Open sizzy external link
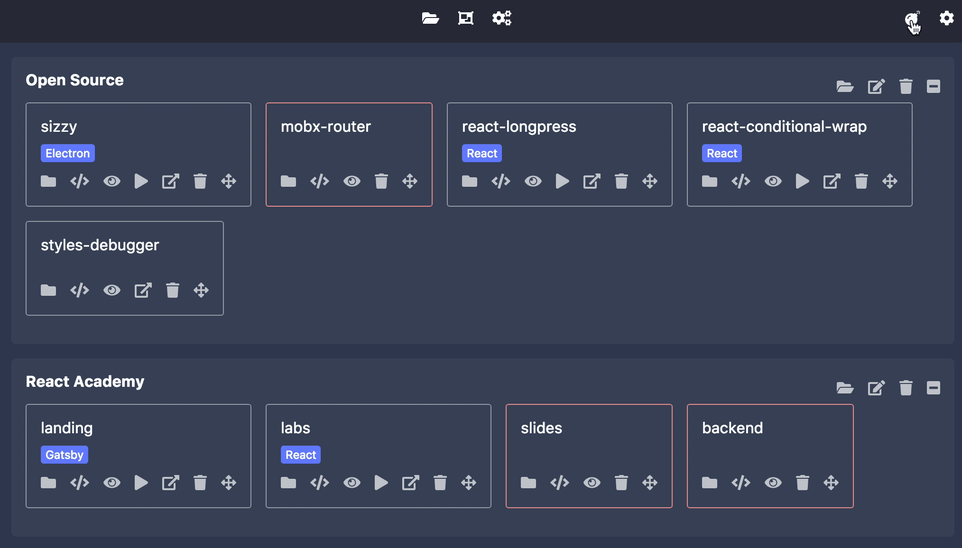This screenshot has height=548, width=962. click(171, 181)
